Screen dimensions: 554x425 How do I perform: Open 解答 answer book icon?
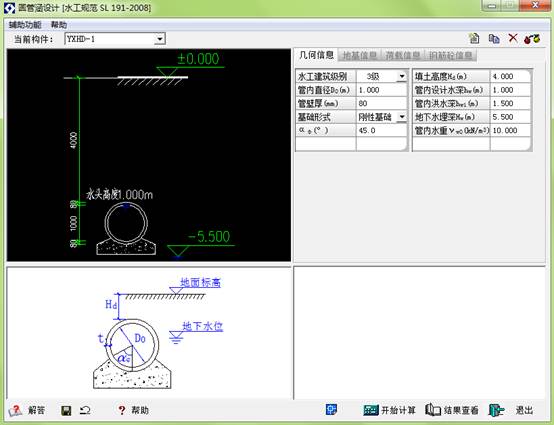27,410
